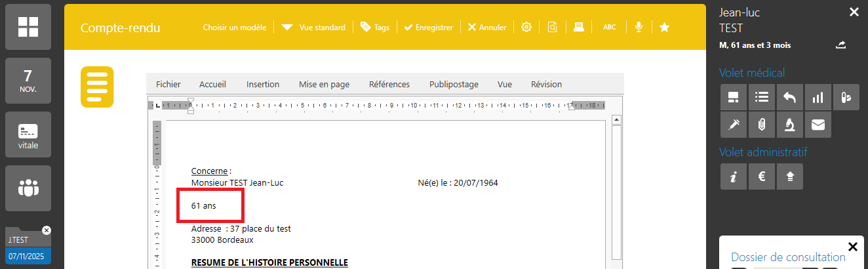This screenshot has width=868, height=269.
Task: Click the printer icon in toolbar
Action: [579, 27]
